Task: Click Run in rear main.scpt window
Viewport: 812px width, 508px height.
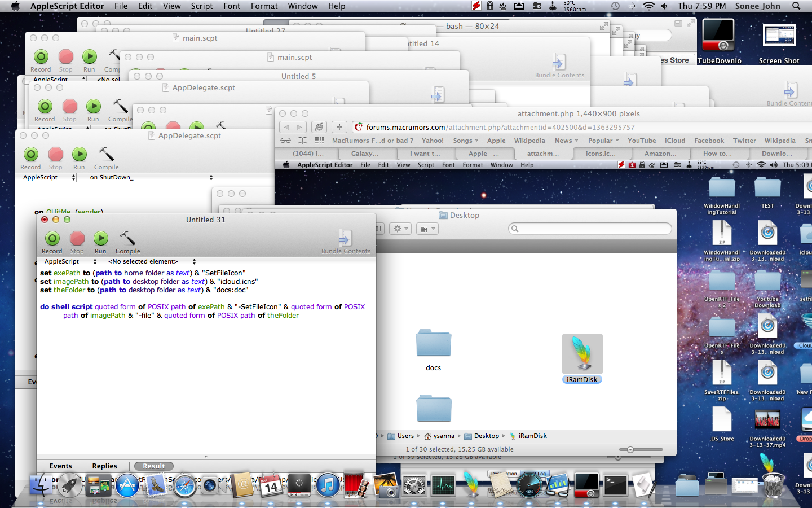Action: pos(89,61)
